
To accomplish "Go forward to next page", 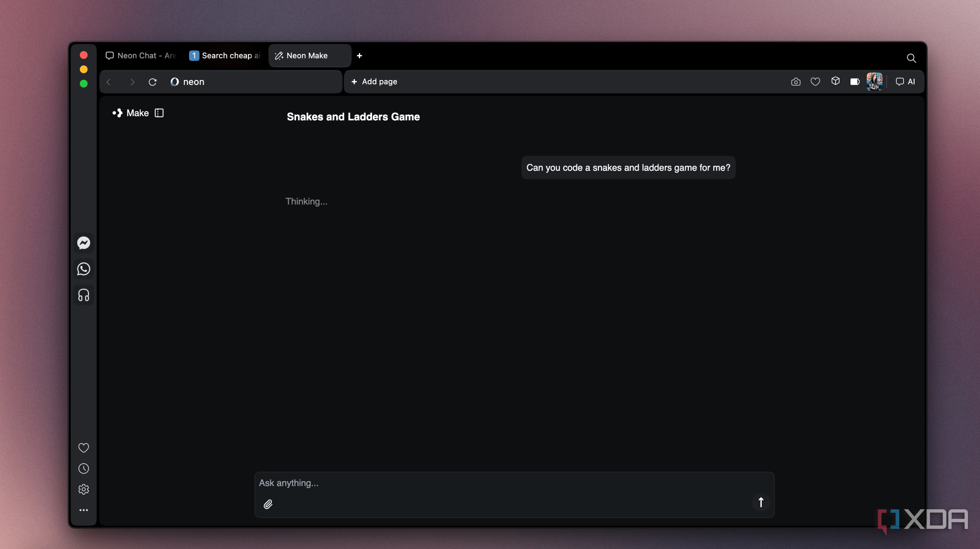I will [x=132, y=82].
